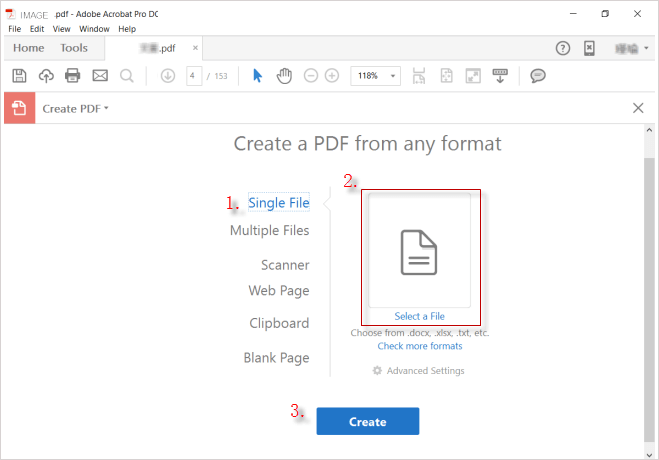Click the Select a File link

(x=419, y=316)
